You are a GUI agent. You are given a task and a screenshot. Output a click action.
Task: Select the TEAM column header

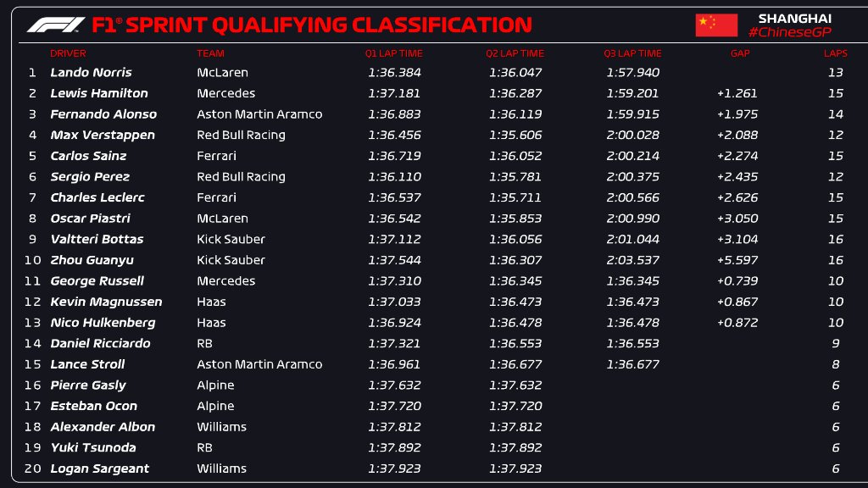click(210, 53)
